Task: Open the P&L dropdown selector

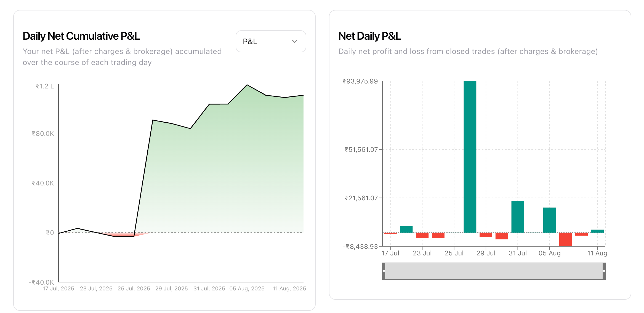Action: point(270,41)
